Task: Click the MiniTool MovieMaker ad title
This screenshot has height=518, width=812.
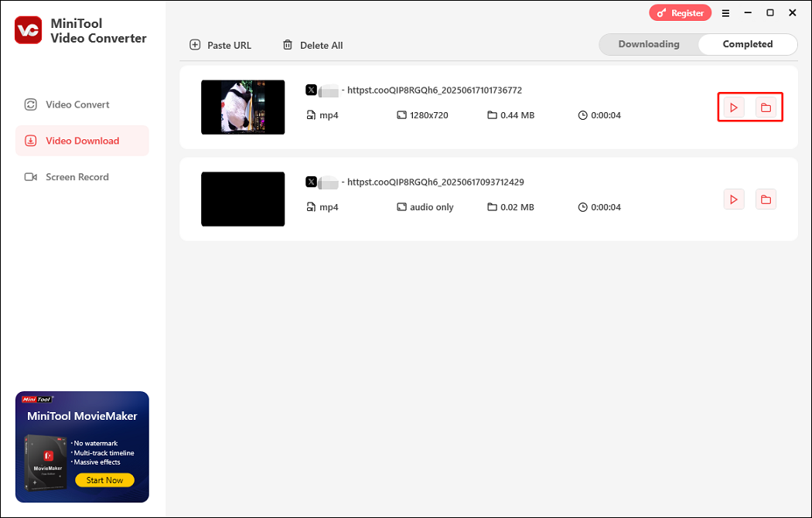Action: pos(82,416)
